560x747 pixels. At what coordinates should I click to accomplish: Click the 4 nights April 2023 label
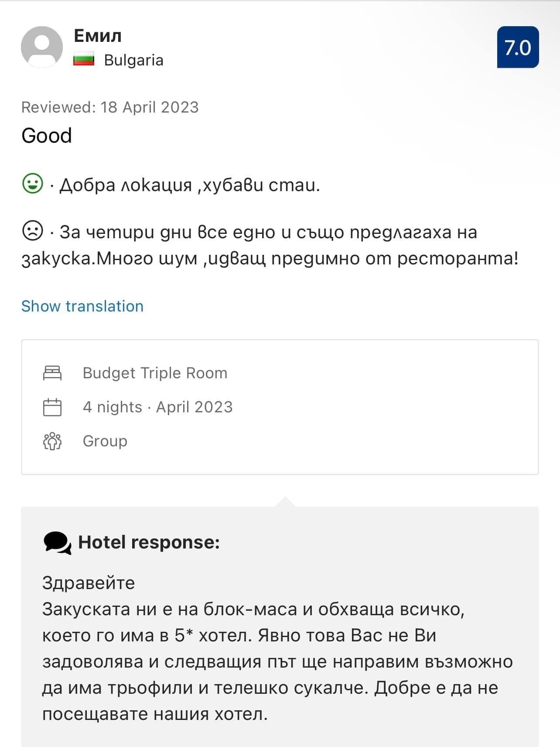coord(157,407)
